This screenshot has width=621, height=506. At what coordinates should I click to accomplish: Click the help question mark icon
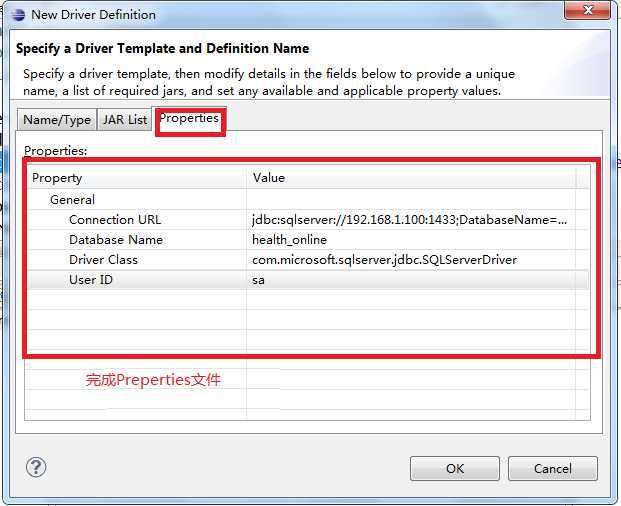[x=36, y=467]
